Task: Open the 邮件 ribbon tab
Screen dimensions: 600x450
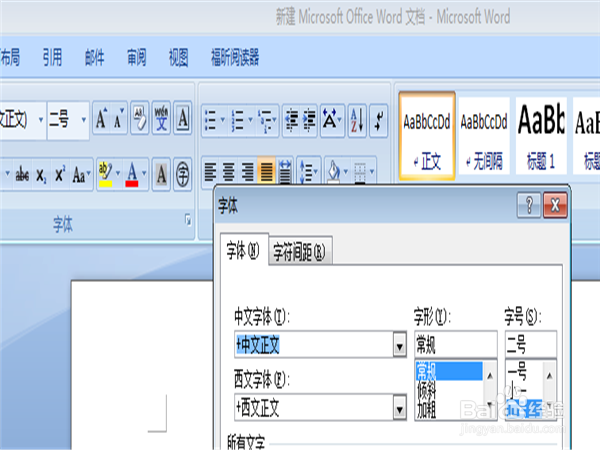Action: pyautogui.click(x=95, y=57)
